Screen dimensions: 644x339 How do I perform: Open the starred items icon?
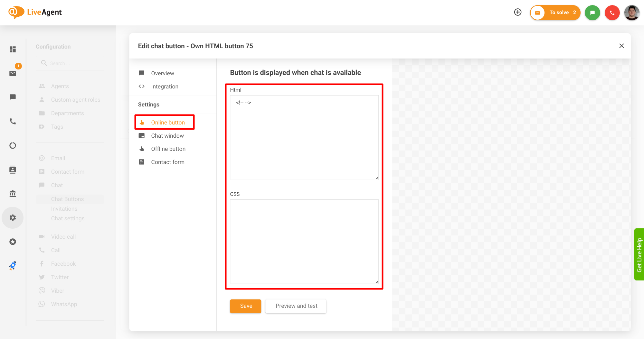click(13, 242)
